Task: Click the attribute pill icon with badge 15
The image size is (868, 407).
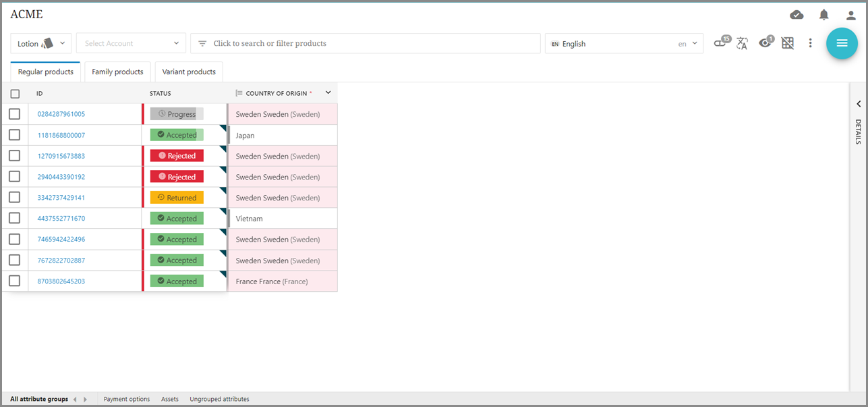Action: (x=721, y=43)
